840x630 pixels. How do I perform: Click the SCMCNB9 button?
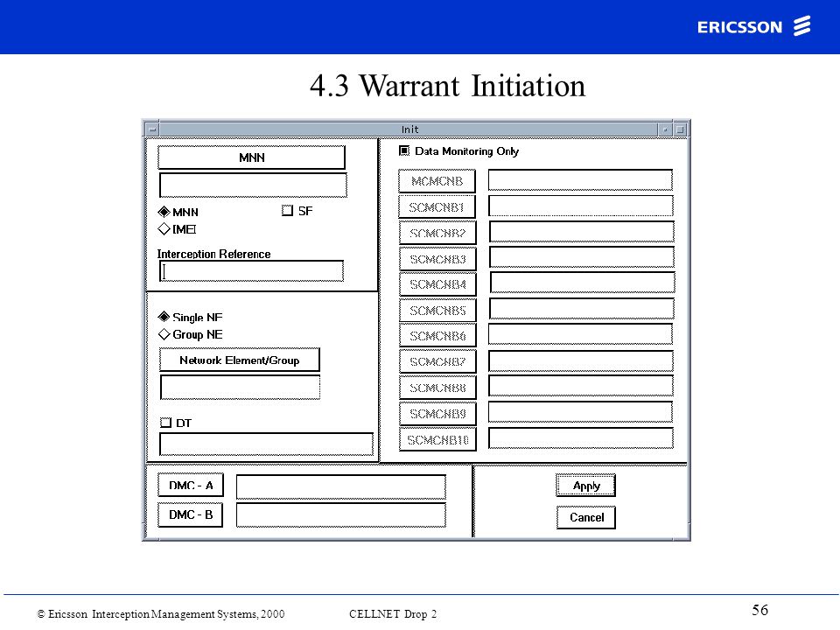437,414
